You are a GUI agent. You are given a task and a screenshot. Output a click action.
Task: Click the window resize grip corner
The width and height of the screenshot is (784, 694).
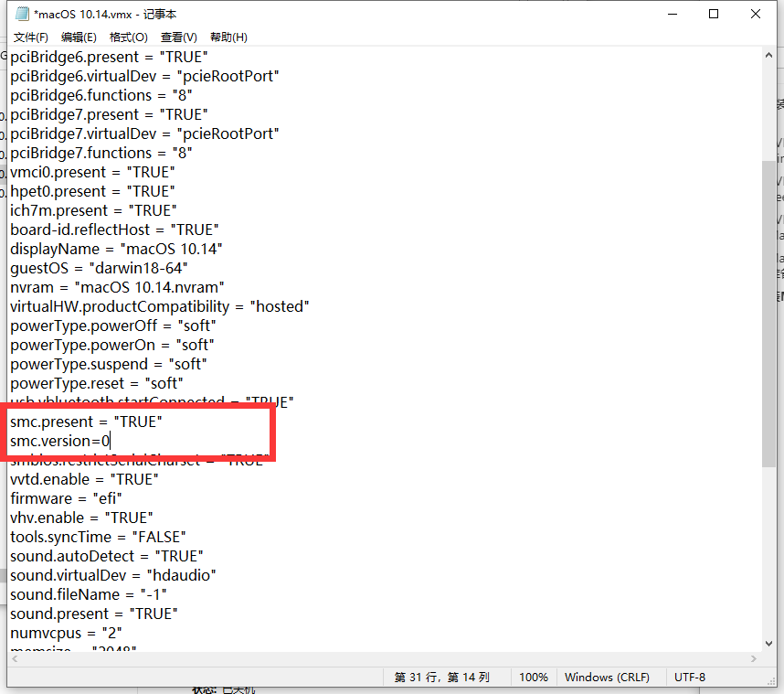point(771,681)
